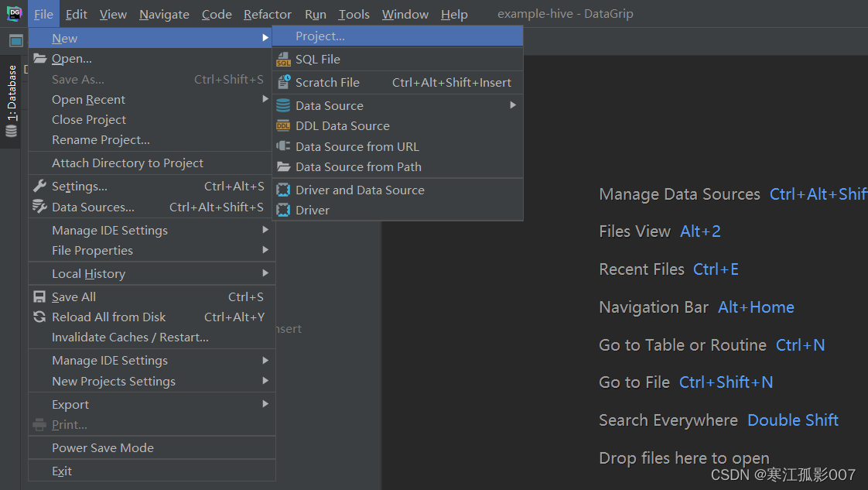
Task: Click Rename Project...
Action: [150, 139]
